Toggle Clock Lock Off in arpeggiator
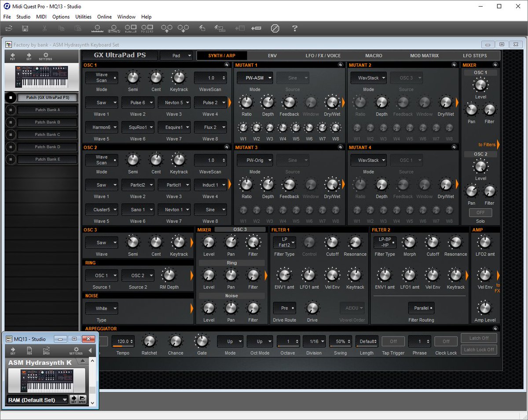Viewport: 528px width, 420px height. pos(446,341)
